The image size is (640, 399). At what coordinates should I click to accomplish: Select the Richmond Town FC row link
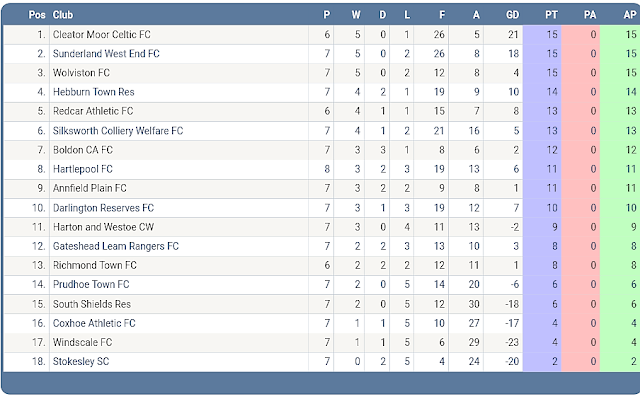[95, 266]
